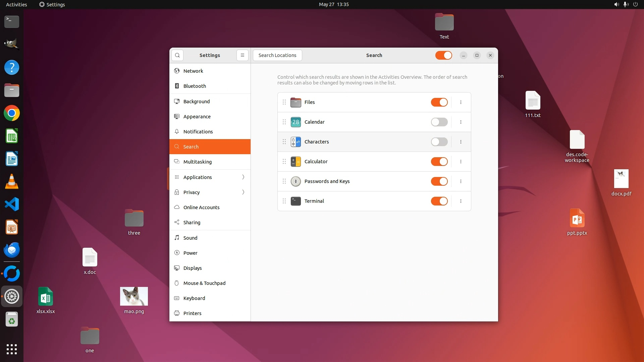Image resolution: width=644 pixels, height=362 pixels.
Task: Open the Activities overview
Action: (16, 4)
